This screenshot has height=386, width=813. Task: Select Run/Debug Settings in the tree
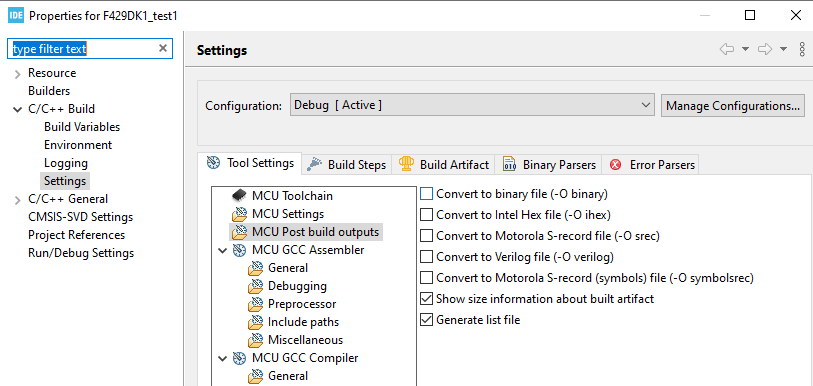[x=81, y=253]
